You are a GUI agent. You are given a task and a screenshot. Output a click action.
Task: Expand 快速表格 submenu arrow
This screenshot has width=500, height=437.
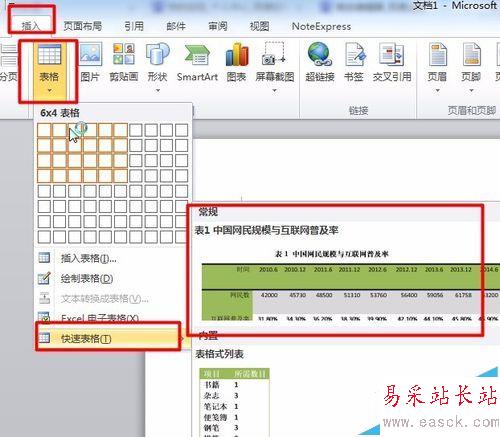click(182, 339)
